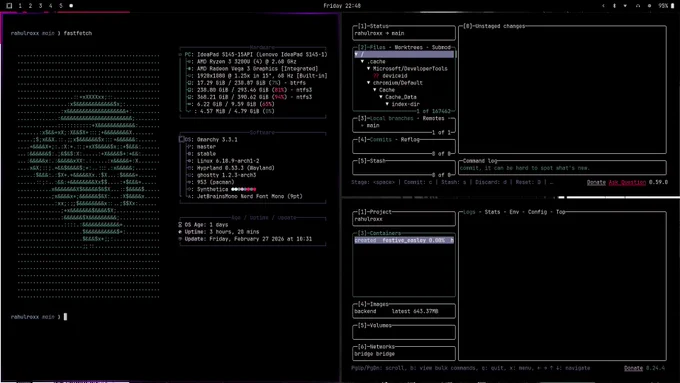This screenshot has height=383, width=680.
Task: Click the OS icon beside Omarchy 3.3.1
Action: coord(182,140)
